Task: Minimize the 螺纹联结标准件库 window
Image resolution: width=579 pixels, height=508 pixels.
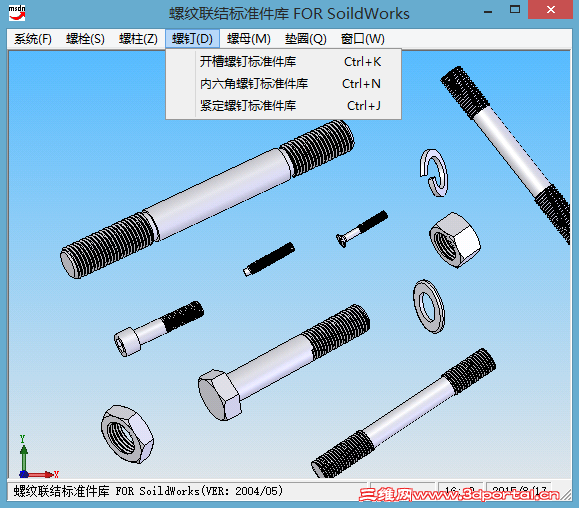Action: point(488,11)
